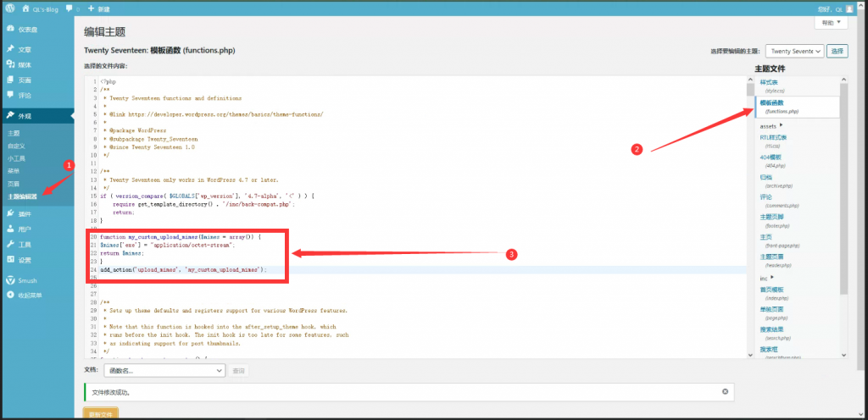Click the 更新文件 update file button

pos(100,413)
